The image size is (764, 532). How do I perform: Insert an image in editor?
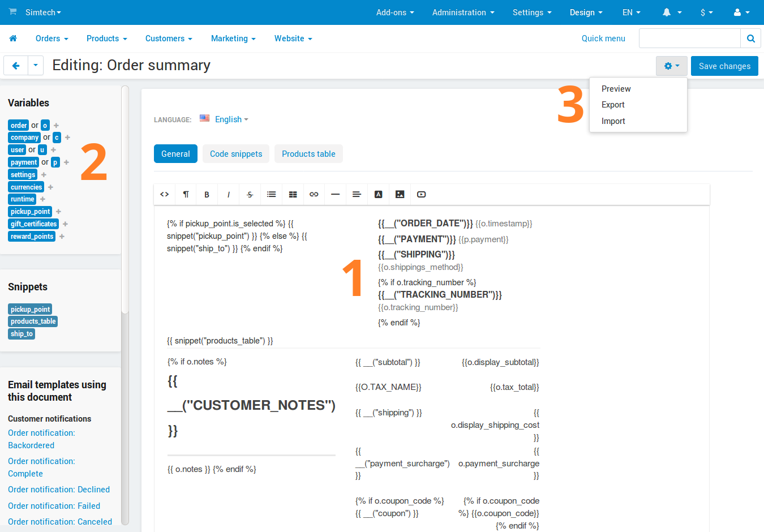tap(400, 194)
